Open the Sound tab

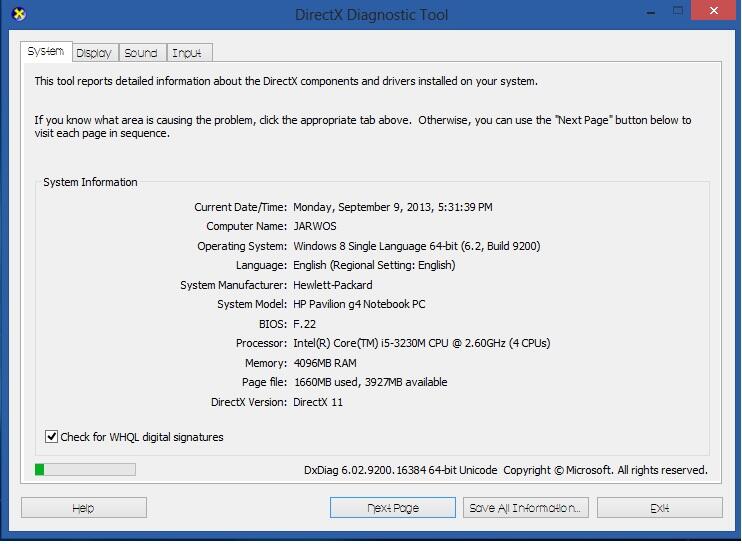tap(141, 53)
